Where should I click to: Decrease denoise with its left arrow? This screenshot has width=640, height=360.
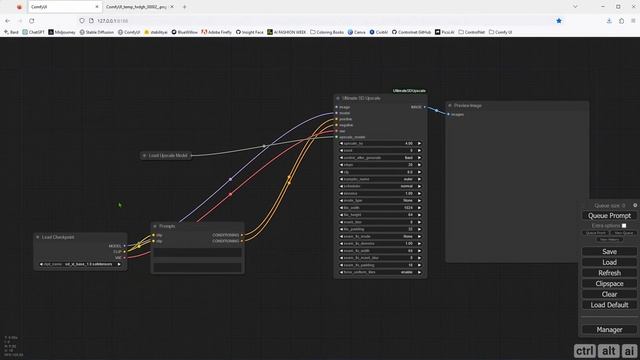point(341,193)
